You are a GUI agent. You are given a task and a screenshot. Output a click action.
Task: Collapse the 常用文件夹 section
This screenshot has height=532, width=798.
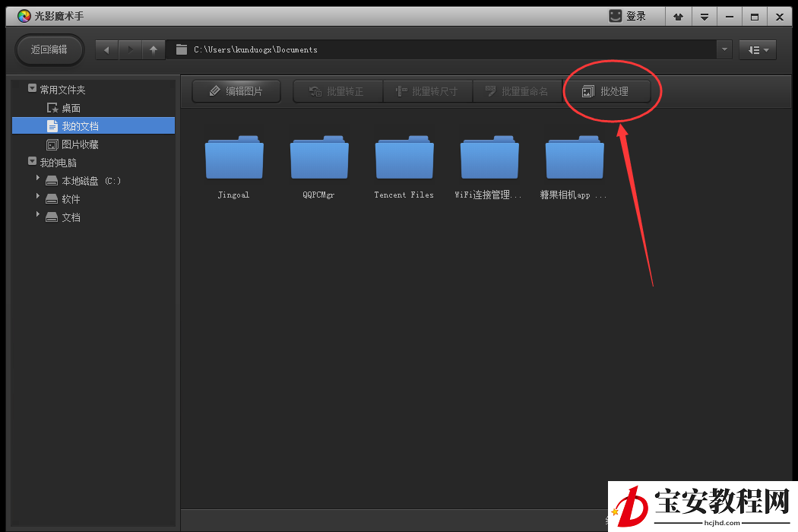32,89
